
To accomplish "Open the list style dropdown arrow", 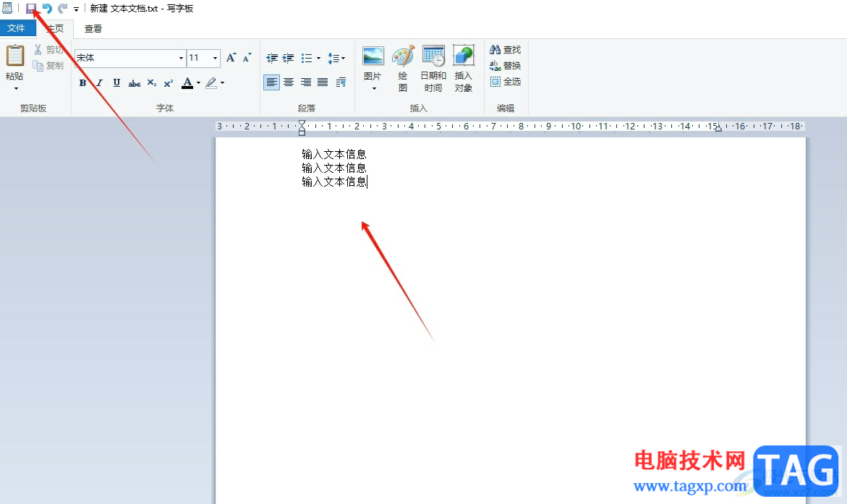I will tap(318, 58).
